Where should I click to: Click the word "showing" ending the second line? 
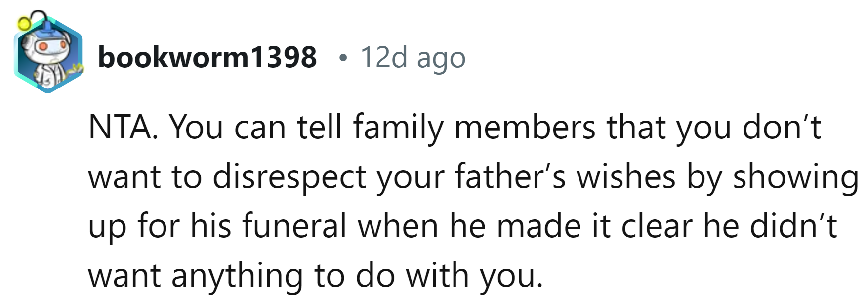(795, 176)
